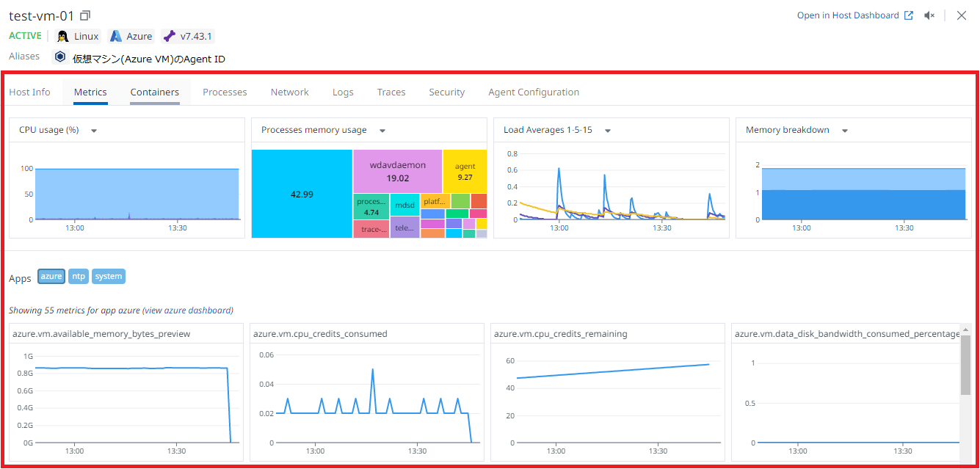Viewport: 980px width, 469px height.
Task: Go to the Network tab
Action: [x=290, y=92]
